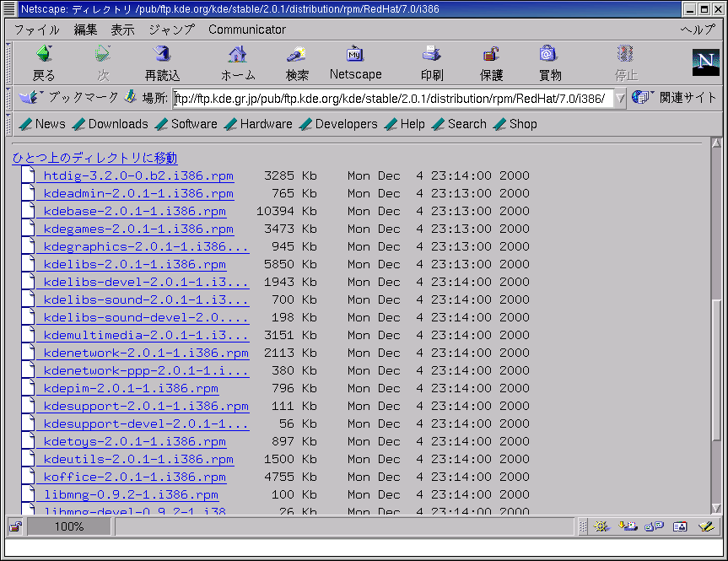Open Mail inbox icon in status bar
The image size is (728, 561).
628,526
